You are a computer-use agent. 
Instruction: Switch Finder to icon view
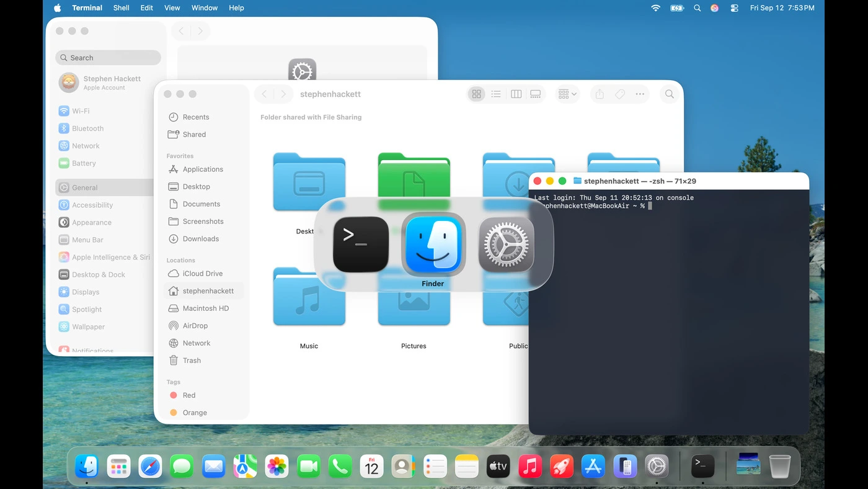(x=476, y=94)
